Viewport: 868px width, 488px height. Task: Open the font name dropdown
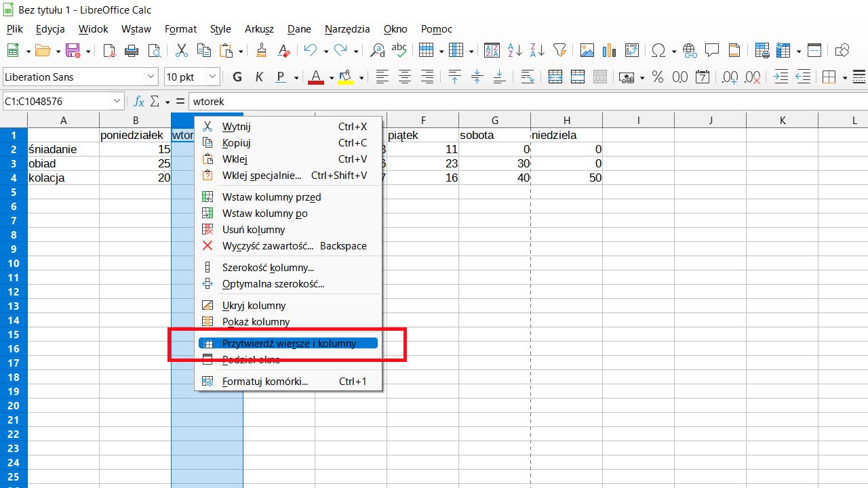151,77
